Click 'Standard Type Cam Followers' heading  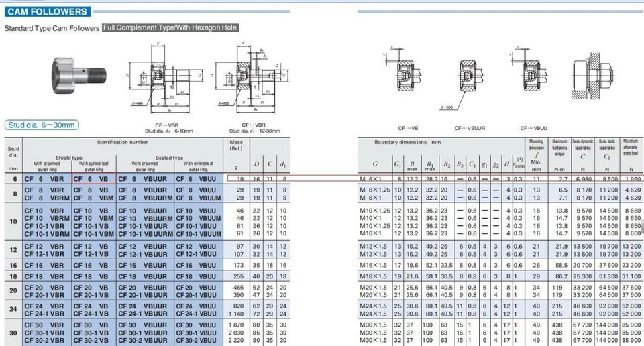tap(52, 28)
